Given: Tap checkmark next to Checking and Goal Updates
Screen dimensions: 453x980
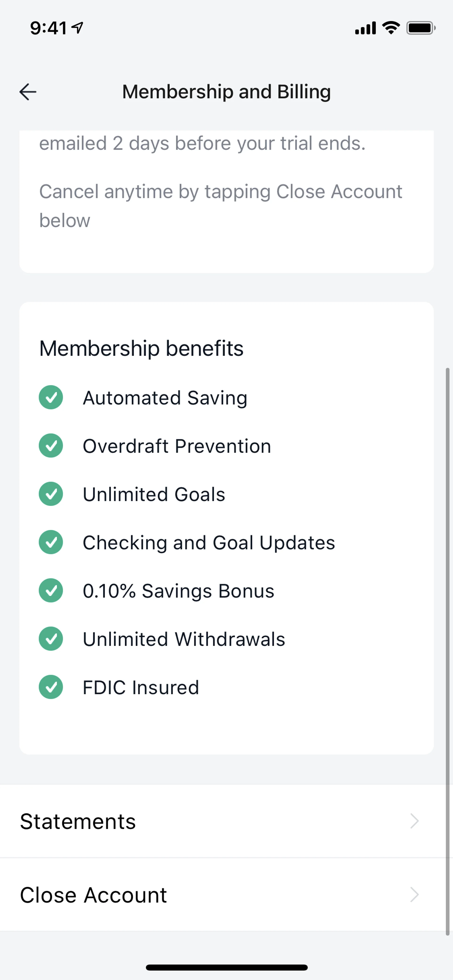Looking at the screenshot, I should [x=51, y=542].
